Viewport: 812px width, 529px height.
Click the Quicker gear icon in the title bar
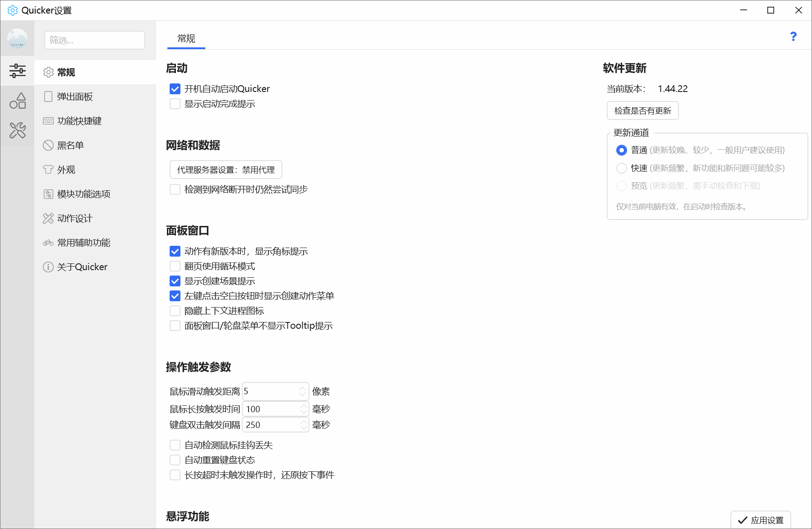(x=13, y=10)
